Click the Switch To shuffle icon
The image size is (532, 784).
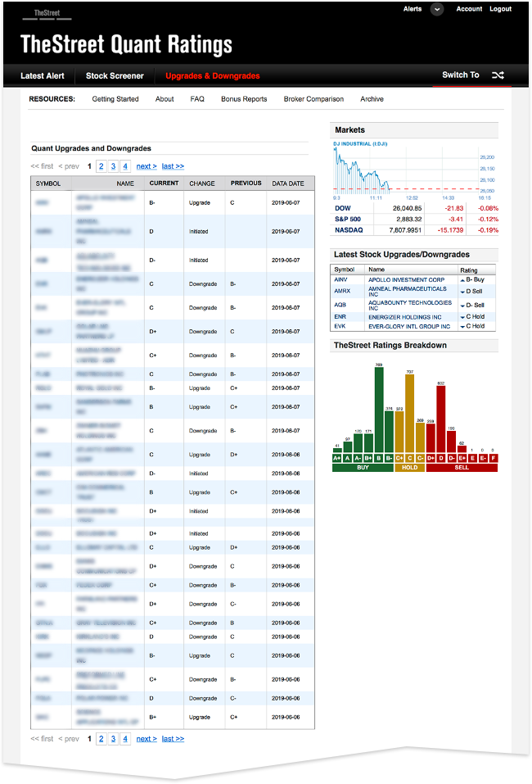[x=498, y=75]
